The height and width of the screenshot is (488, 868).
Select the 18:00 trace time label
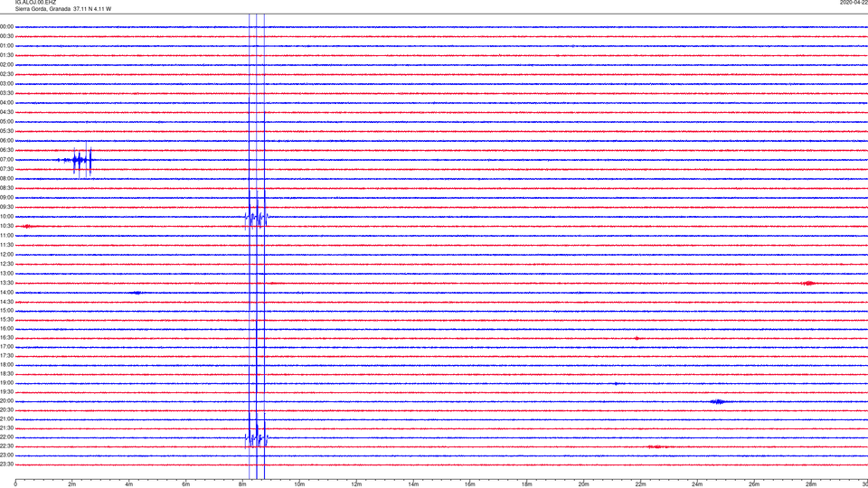6,365
